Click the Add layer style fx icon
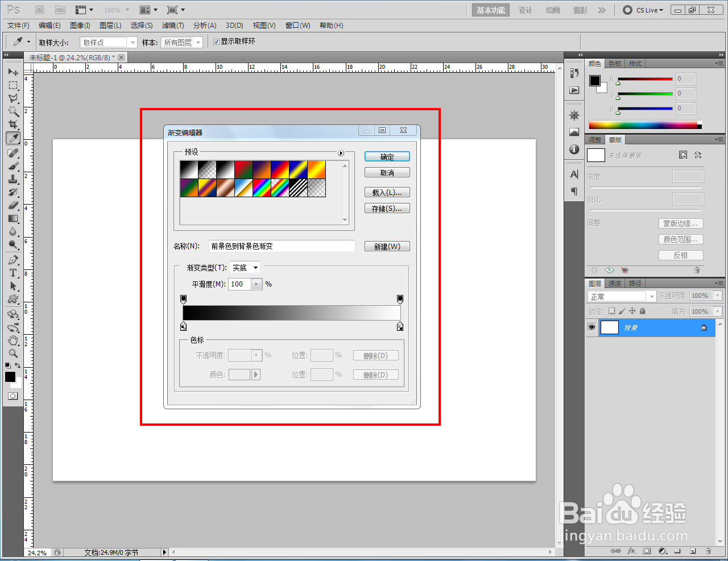 pos(631,551)
